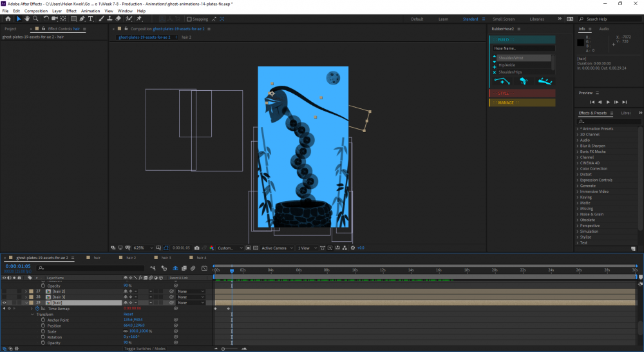Select the Rotation tool
The height and width of the screenshot is (352, 644).
coord(46,19)
